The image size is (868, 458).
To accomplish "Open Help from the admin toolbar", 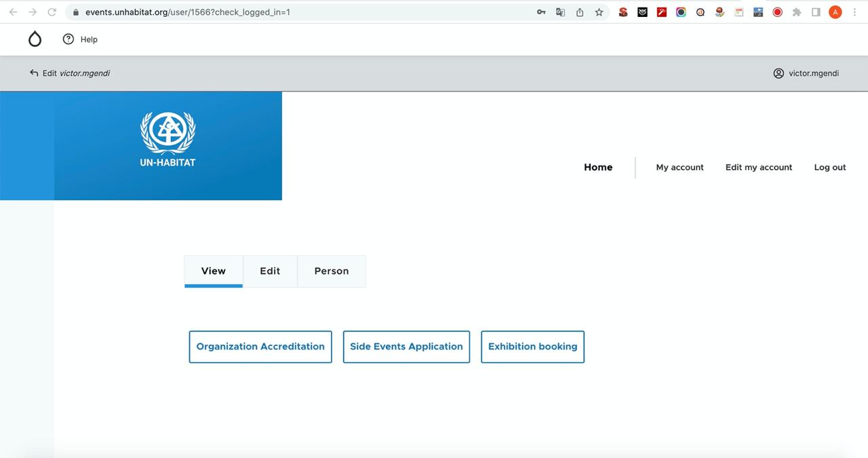I will (x=80, y=39).
